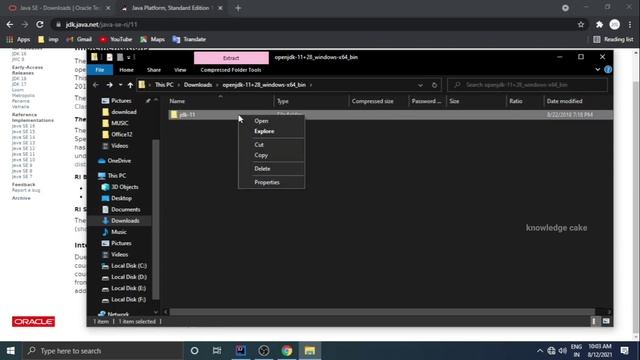Open 3D Objects in navigation pane
The height and width of the screenshot is (360, 640).
coord(124,187)
